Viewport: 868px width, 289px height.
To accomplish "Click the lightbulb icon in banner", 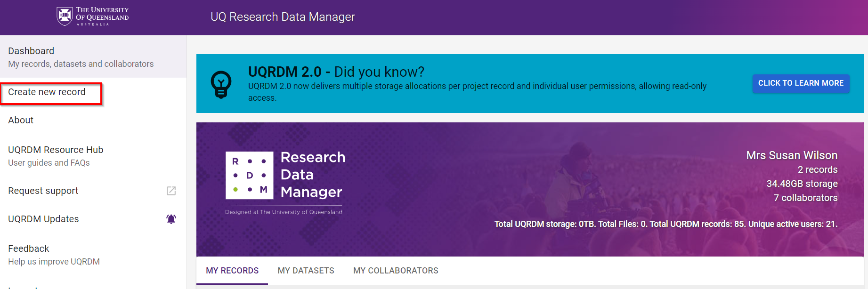I will pyautogui.click(x=221, y=84).
